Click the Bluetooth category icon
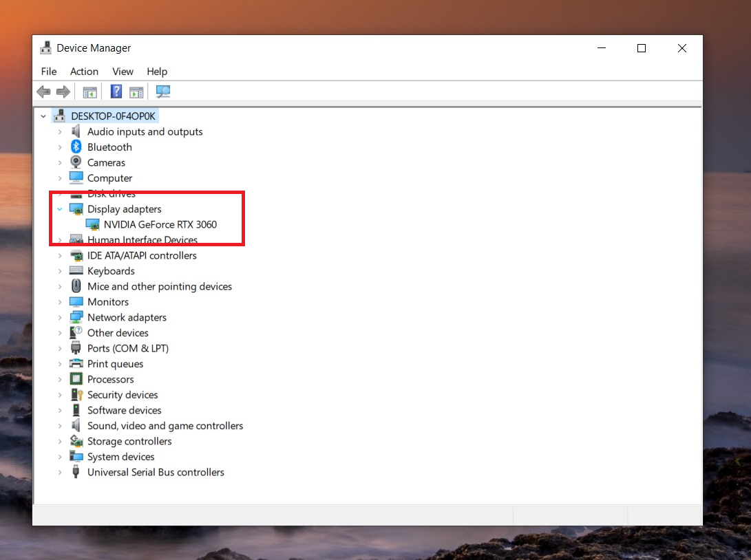The image size is (751, 560). point(76,147)
